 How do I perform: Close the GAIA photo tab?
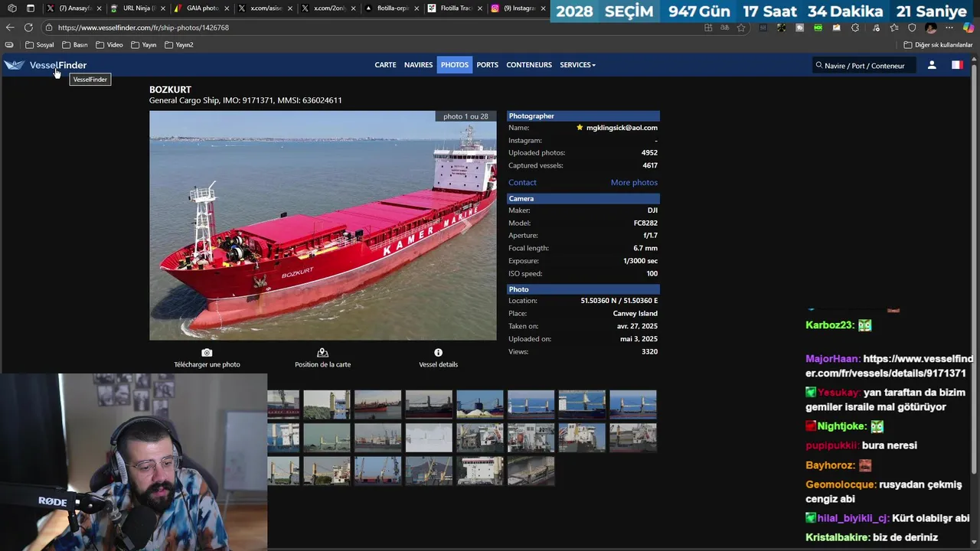[x=226, y=8]
